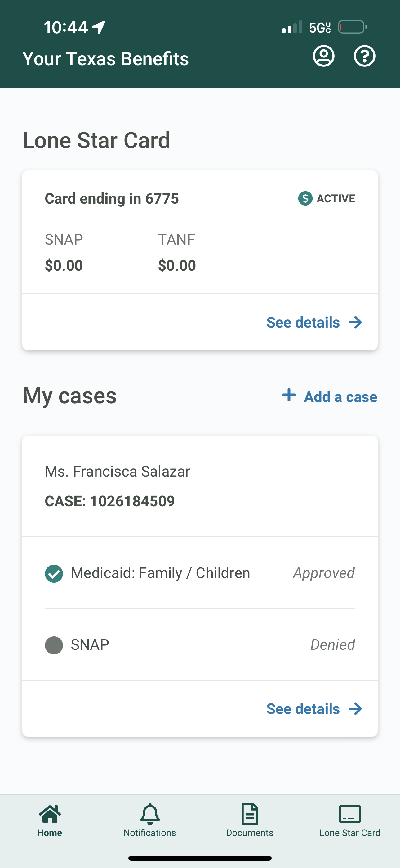The image size is (400, 868).
Task: Tap the CASE: 1026184509 header
Action: (x=110, y=501)
